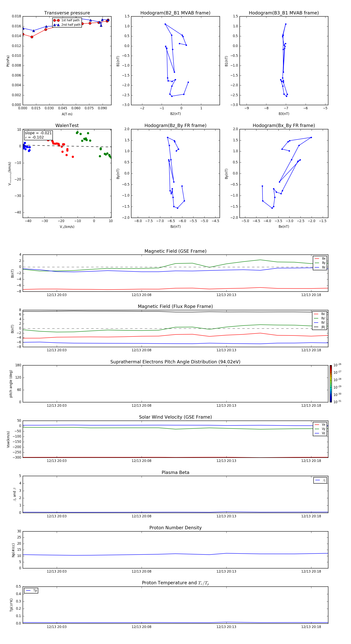The width and height of the screenshot is (351, 644).
Task: Click the 'Solar Wind Velocity (GSE Frame)' title
Action: coord(175,417)
